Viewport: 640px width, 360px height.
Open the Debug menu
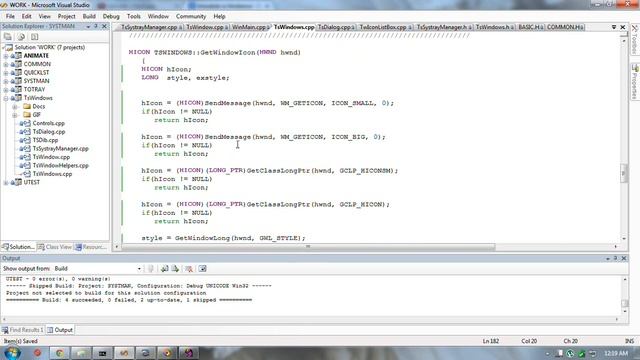[111, 16]
